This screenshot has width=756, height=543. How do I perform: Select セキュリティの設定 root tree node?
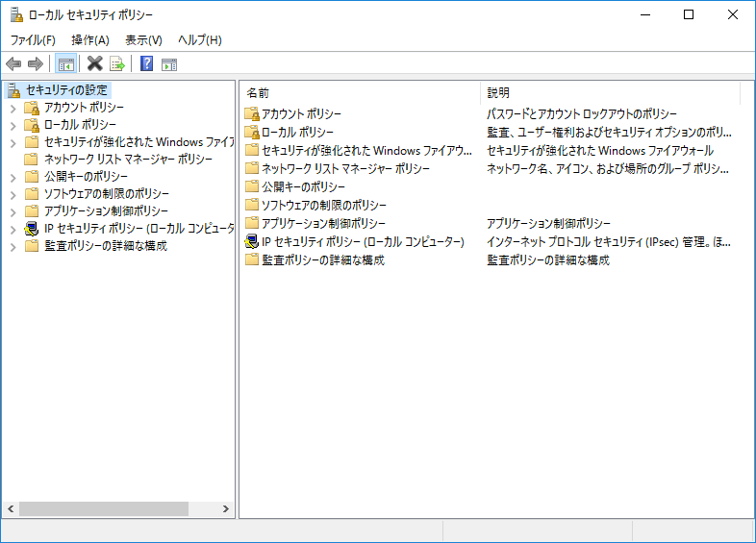point(68,90)
